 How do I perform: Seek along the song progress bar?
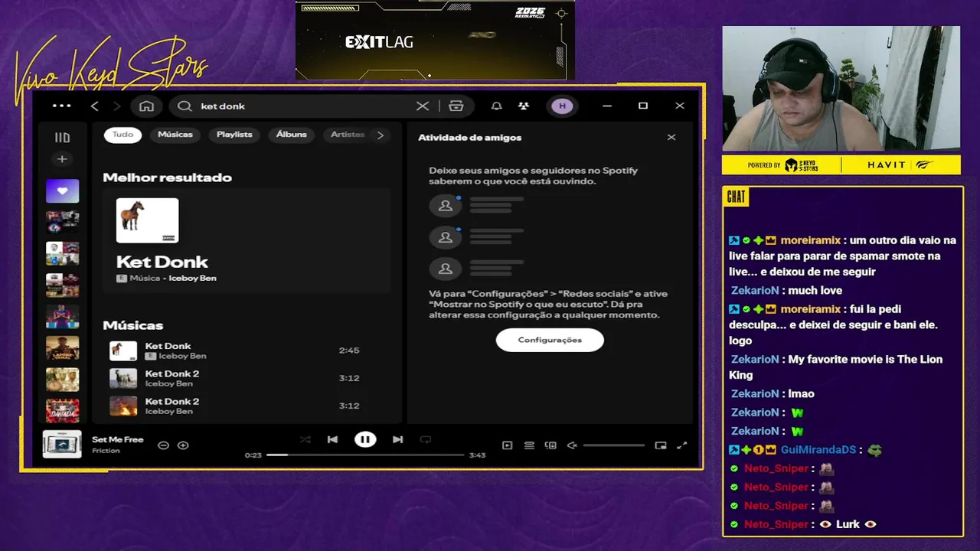click(x=365, y=455)
